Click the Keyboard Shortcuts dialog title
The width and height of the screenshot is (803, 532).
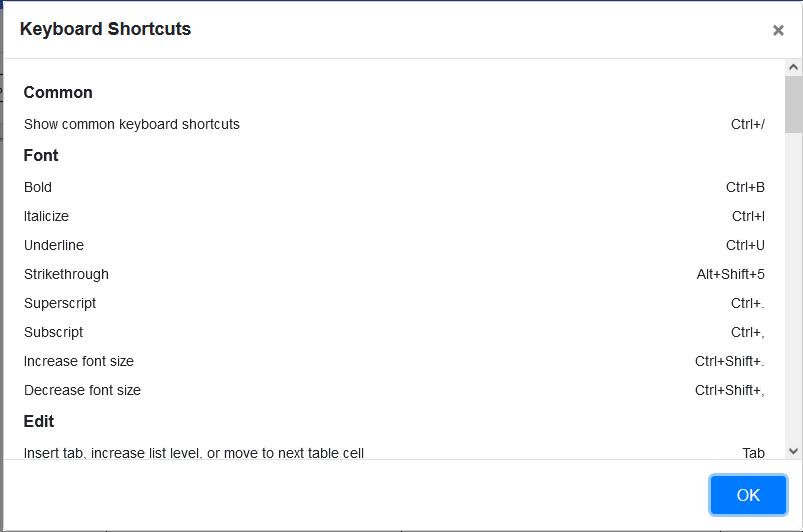coord(105,29)
